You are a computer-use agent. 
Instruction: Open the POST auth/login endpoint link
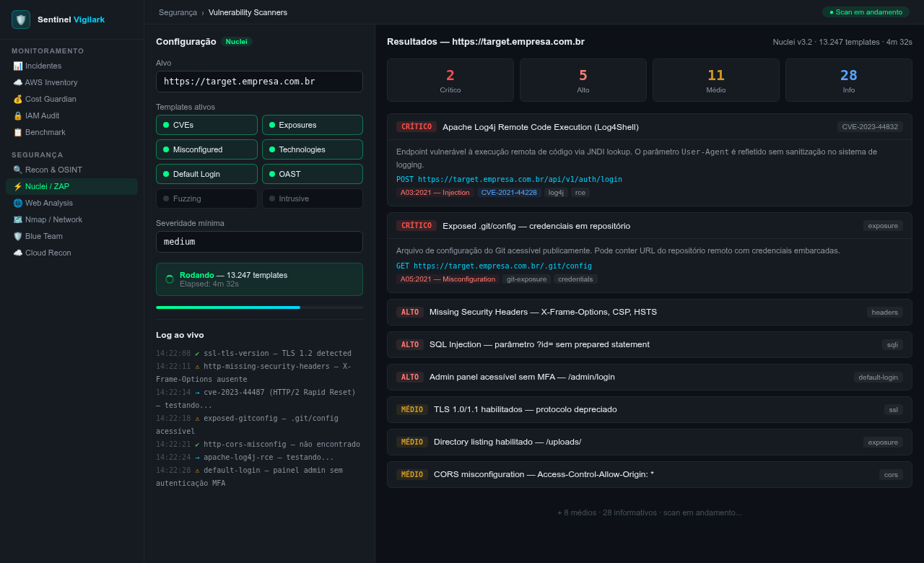tap(509, 179)
